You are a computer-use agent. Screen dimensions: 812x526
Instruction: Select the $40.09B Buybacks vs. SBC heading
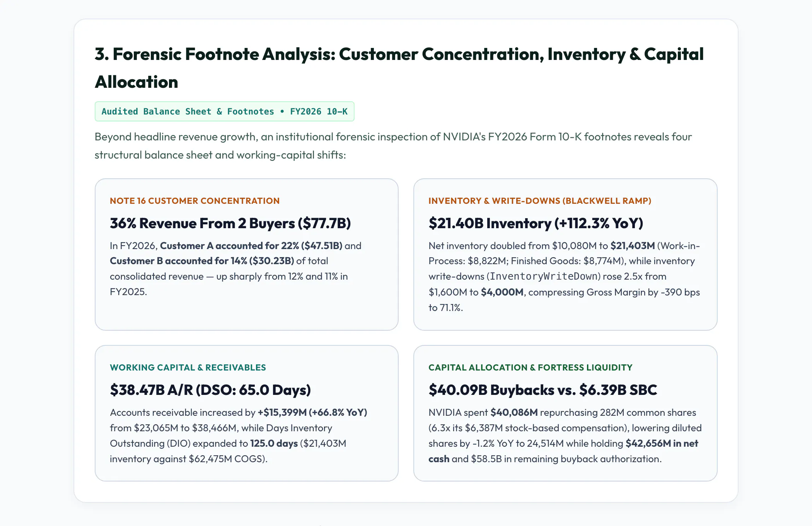pos(542,390)
